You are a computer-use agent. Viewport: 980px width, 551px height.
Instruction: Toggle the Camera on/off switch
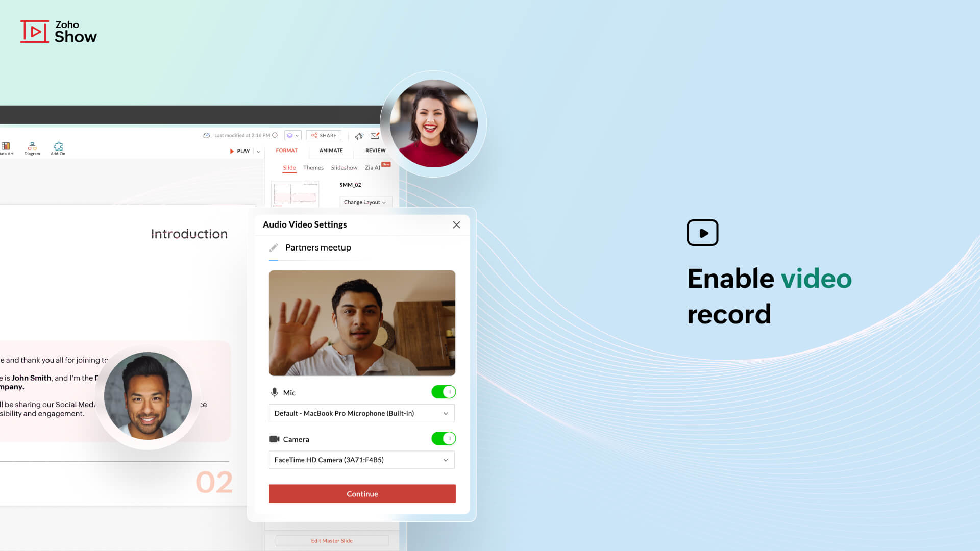[444, 439]
